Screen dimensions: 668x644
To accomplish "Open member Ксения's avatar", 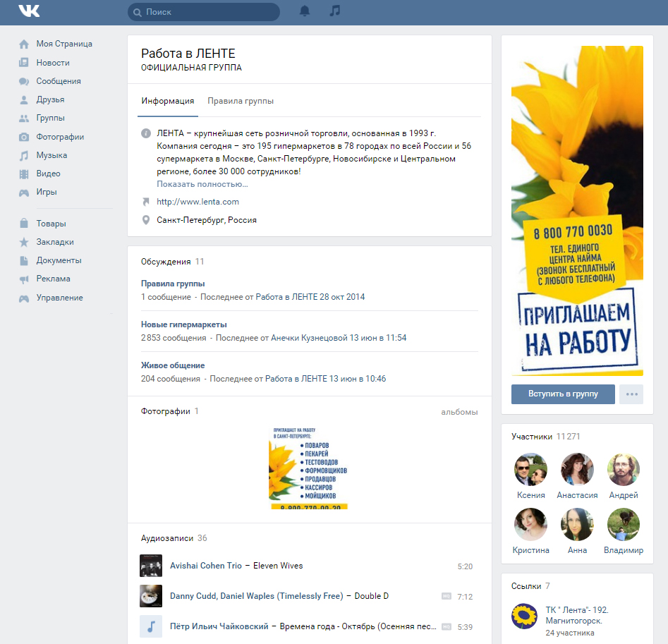I will click(531, 469).
